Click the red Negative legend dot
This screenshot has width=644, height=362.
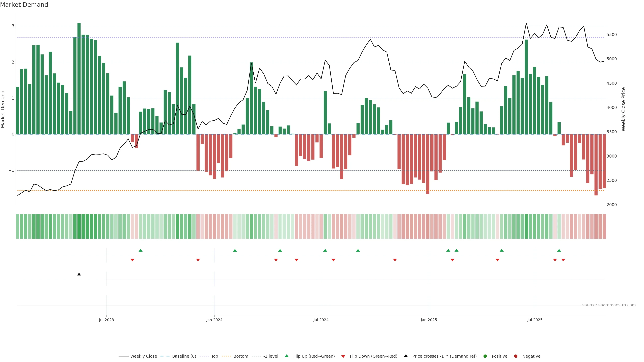click(x=516, y=356)
